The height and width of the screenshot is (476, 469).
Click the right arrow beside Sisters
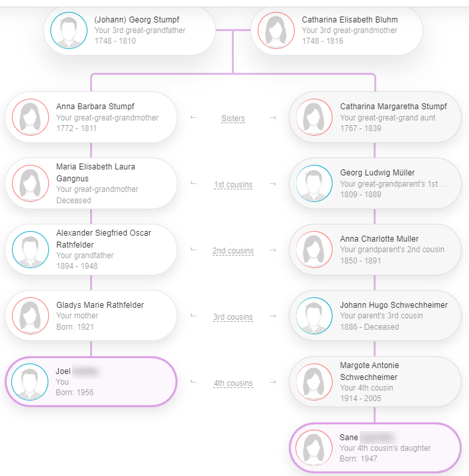(x=273, y=117)
